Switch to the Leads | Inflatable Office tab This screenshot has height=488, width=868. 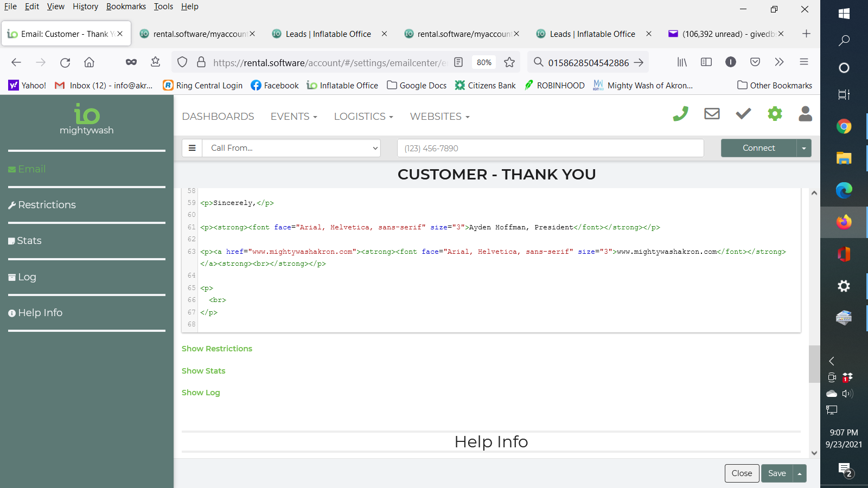328,34
